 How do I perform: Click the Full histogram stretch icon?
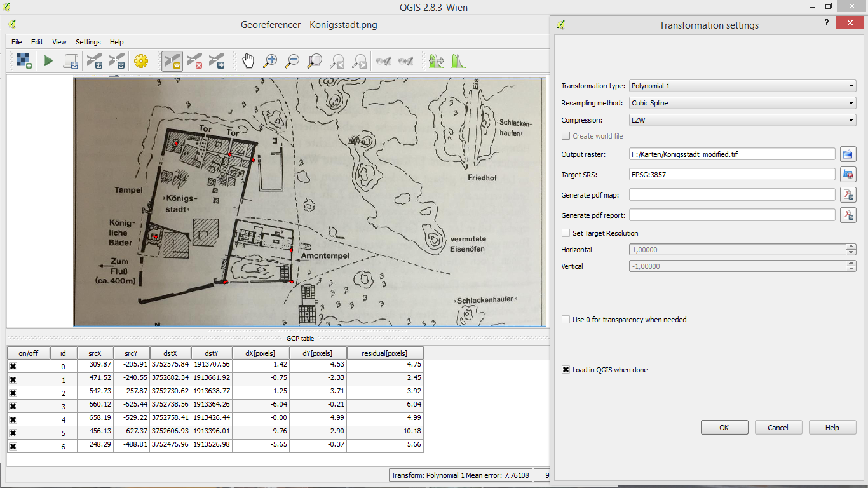click(x=437, y=61)
